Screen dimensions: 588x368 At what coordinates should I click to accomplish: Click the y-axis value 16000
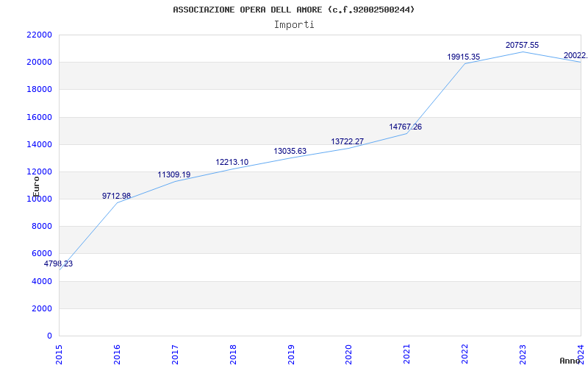[39, 117]
